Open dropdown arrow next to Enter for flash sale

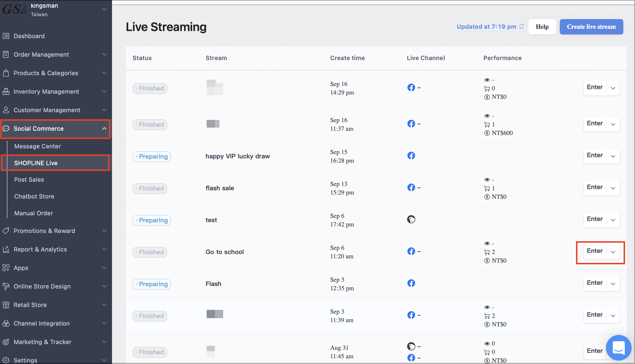click(x=613, y=188)
